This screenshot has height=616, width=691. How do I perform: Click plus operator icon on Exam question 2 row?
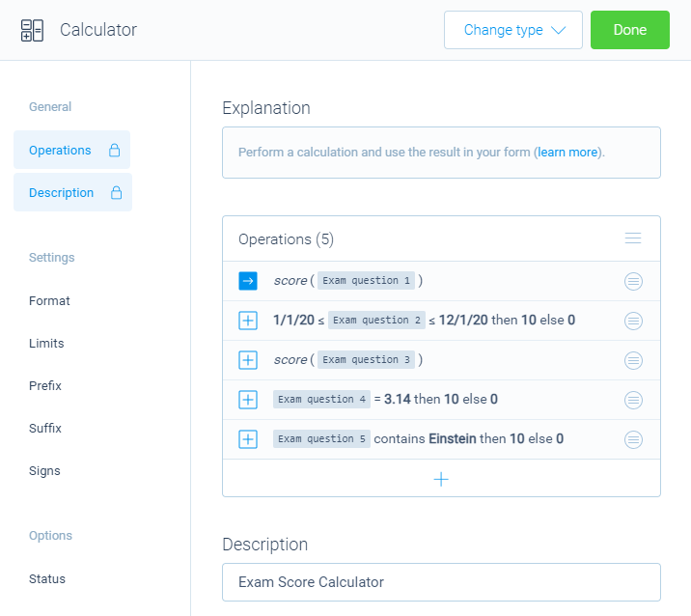coord(248,321)
